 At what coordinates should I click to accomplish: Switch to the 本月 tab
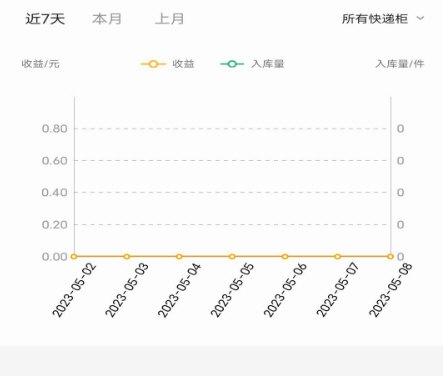(x=107, y=19)
